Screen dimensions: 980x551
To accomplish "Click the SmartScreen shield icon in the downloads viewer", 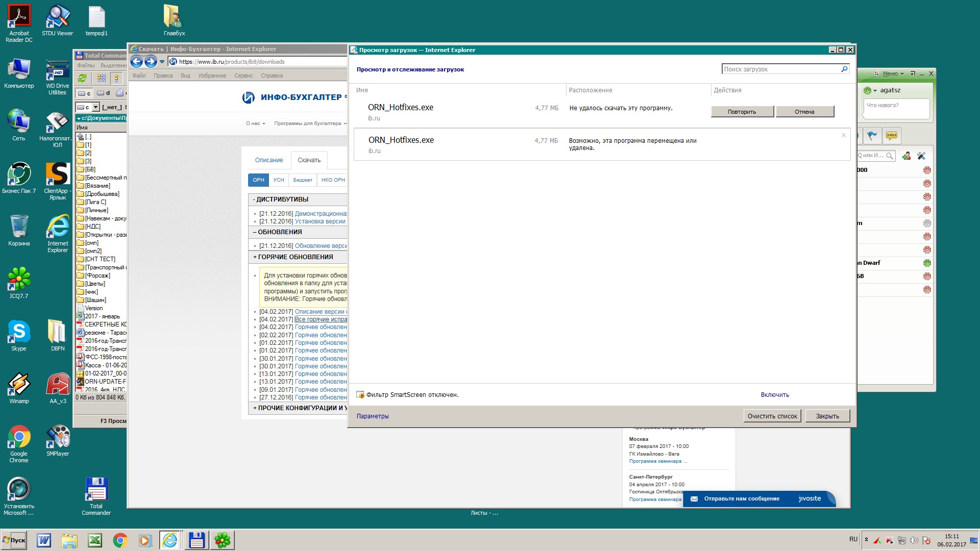I will tap(360, 394).
